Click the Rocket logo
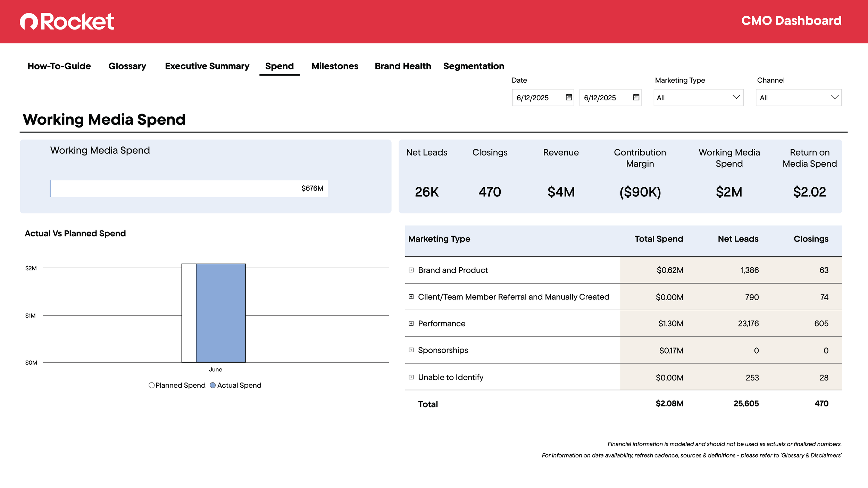The height and width of the screenshot is (488, 868). tap(67, 22)
